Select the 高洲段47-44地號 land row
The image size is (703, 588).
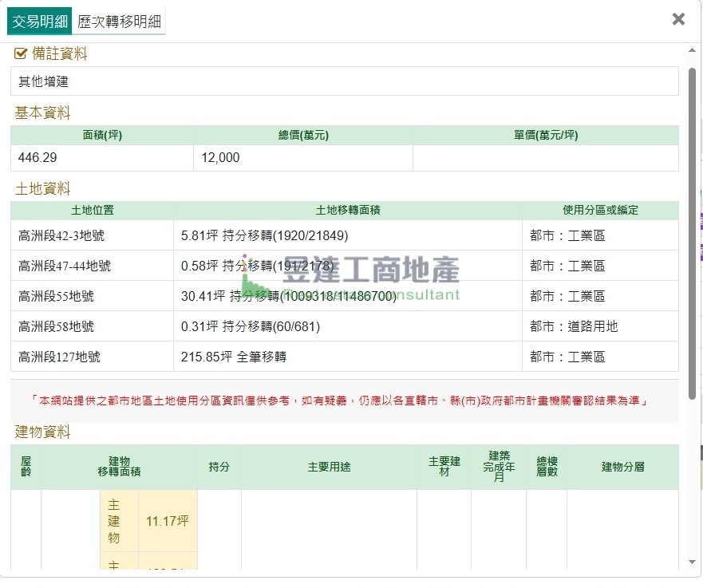pyautogui.click(x=92, y=266)
